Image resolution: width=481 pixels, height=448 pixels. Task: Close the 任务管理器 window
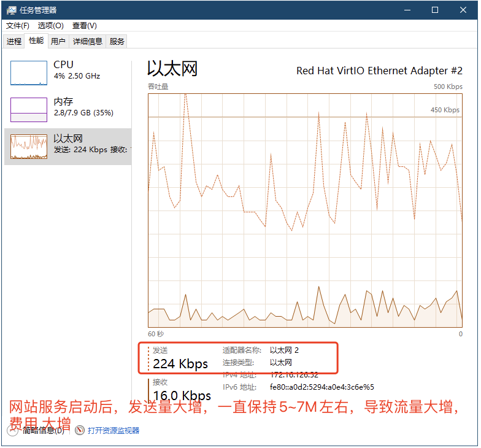463,10
